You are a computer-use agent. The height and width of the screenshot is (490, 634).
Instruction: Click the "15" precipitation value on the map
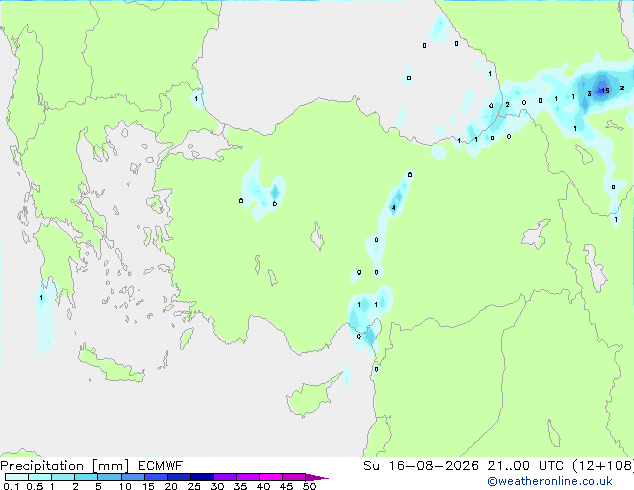click(x=605, y=91)
